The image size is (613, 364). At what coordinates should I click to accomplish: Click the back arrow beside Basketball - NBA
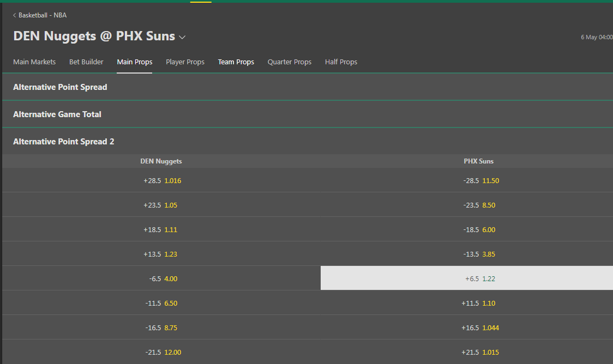15,15
